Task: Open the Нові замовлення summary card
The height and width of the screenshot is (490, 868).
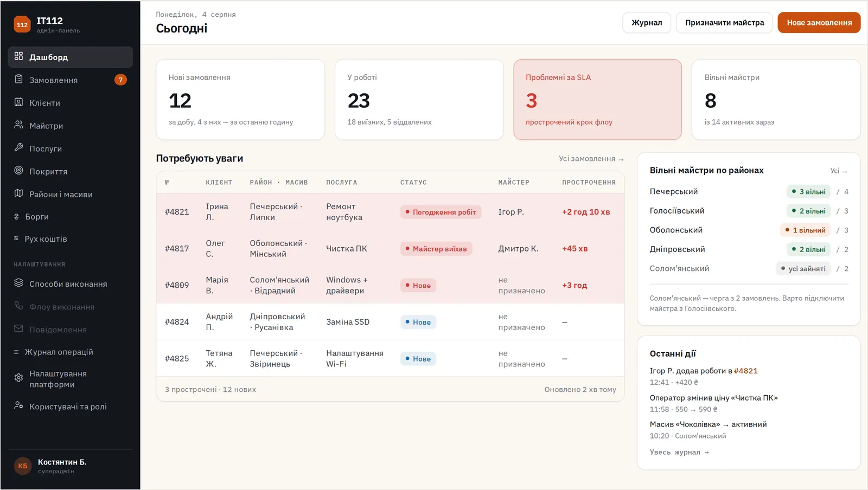Action: pyautogui.click(x=240, y=100)
